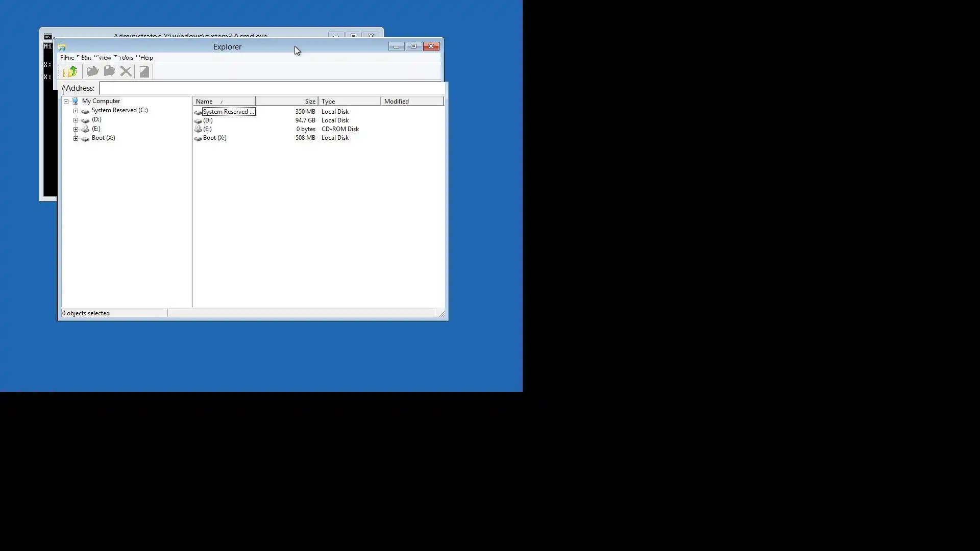Image resolution: width=980 pixels, height=551 pixels.
Task: Collapse the My Computer tree node
Action: tap(66, 102)
